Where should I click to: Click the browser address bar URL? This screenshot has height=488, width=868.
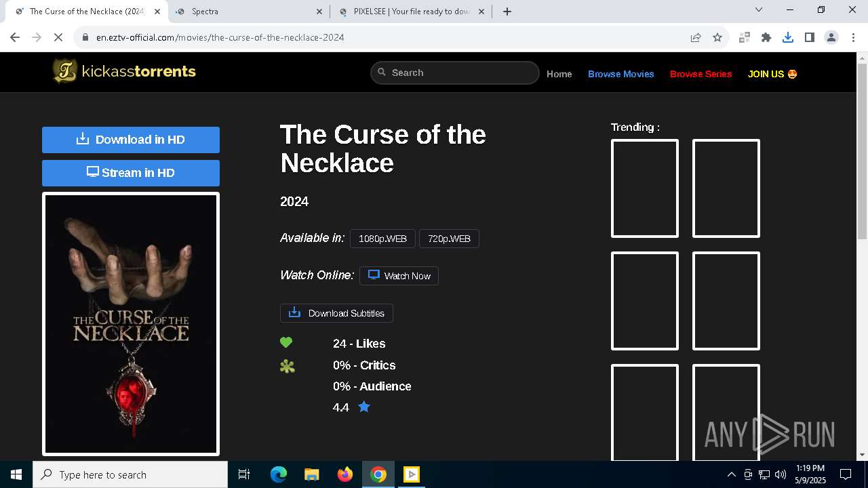(220, 37)
